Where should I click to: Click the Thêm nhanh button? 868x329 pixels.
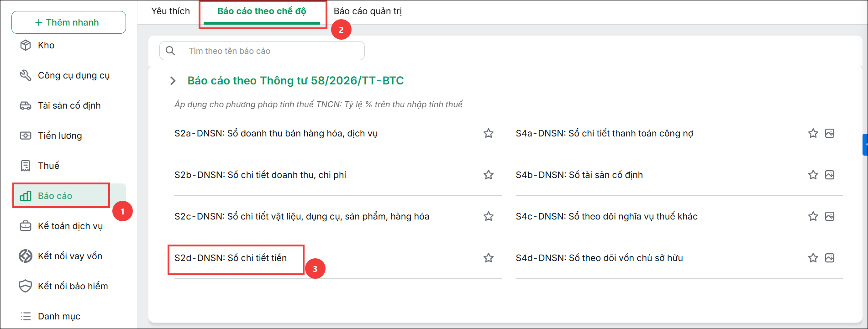tap(68, 22)
